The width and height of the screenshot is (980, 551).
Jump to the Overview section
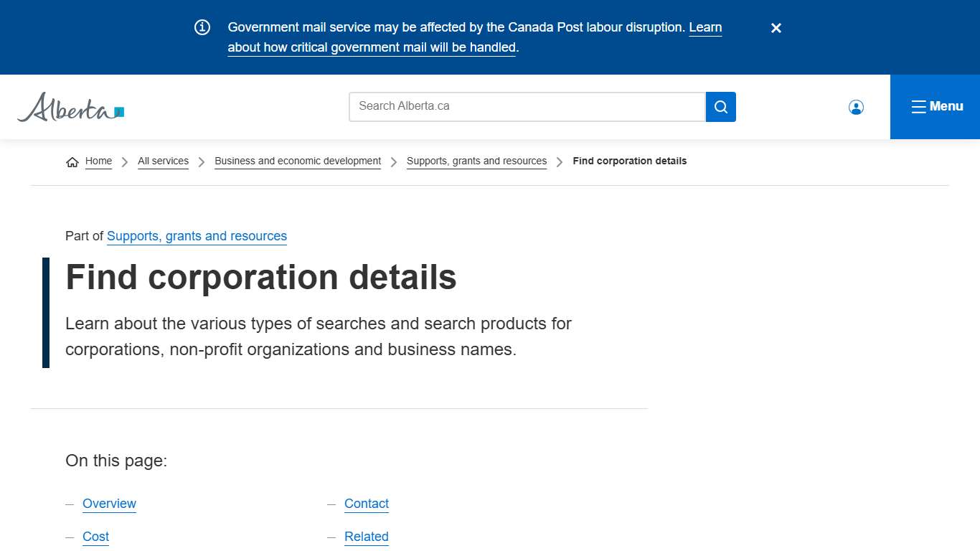pos(109,504)
